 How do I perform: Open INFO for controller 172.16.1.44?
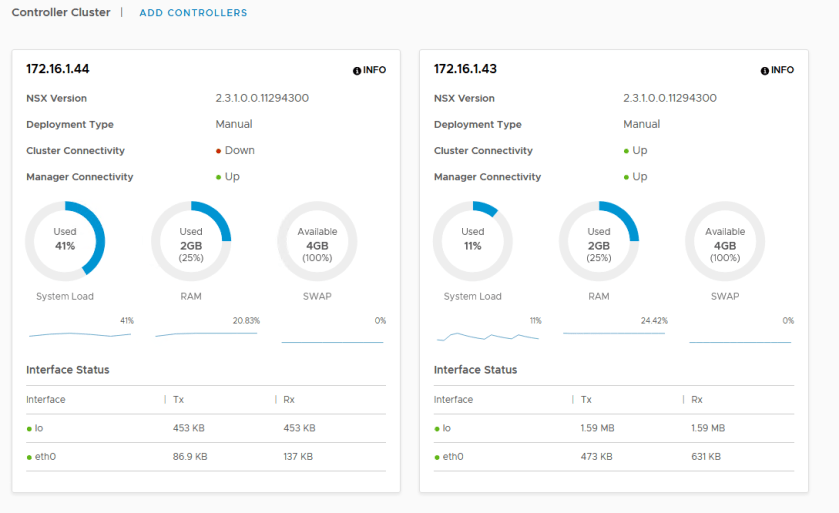(369, 70)
